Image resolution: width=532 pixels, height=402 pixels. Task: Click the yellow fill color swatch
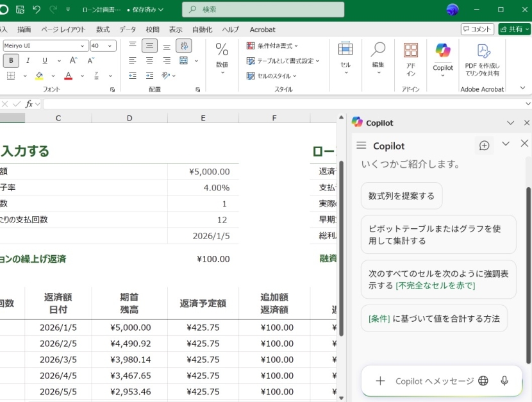pos(38,76)
